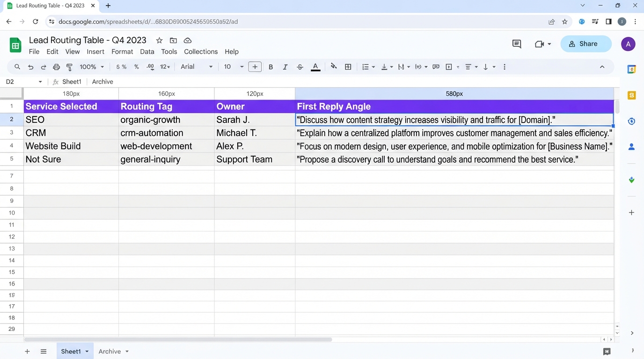
Task: Collapse the toolbar with up chevron
Action: coord(602,67)
